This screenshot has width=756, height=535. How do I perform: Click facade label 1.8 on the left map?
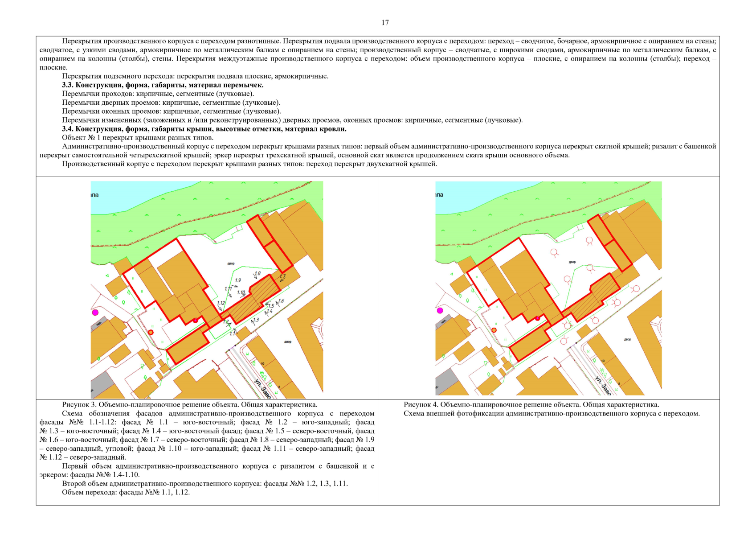[257, 273]
